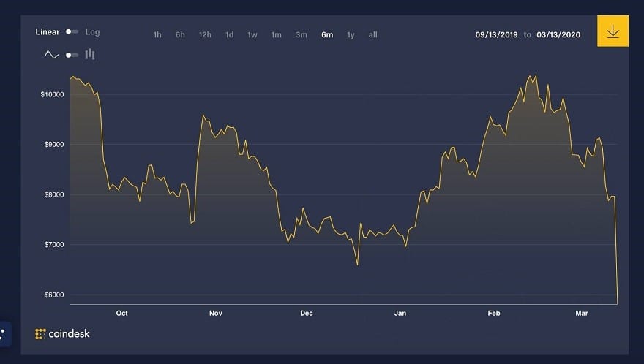
Task: Select the line chart icon
Action: [51, 55]
